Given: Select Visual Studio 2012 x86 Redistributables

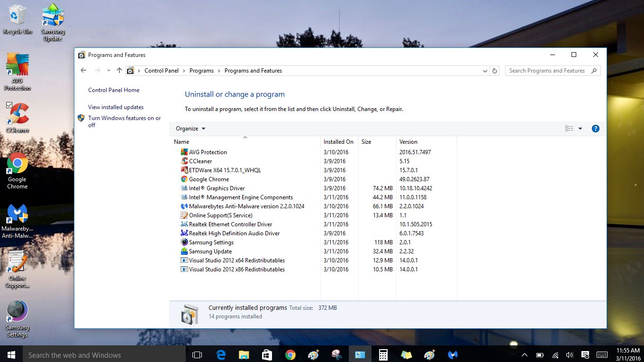Looking at the screenshot, I should 237,269.
